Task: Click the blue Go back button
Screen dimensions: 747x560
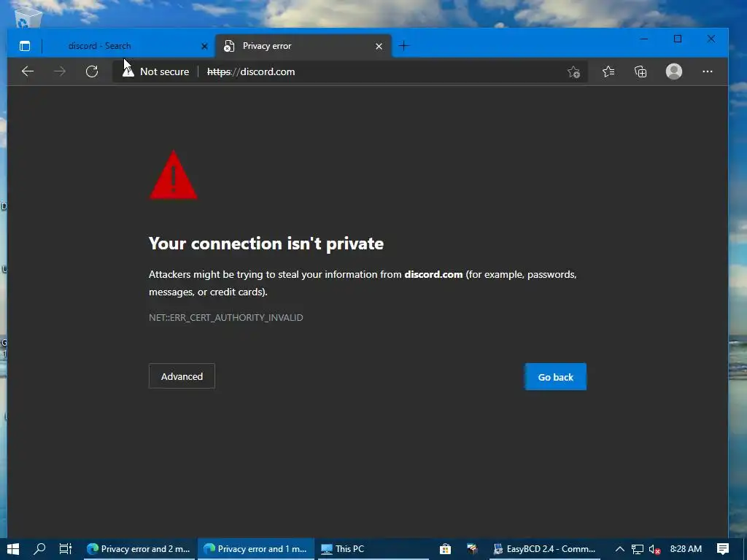Action: 555,377
